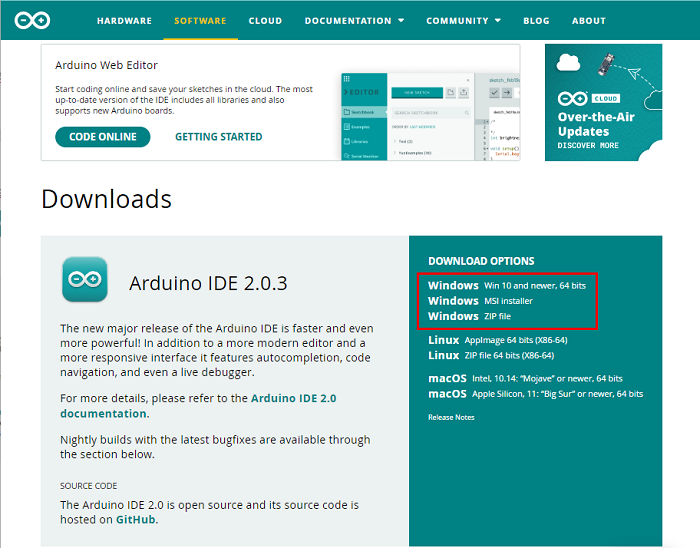Screen dimensions: 700x548
Task: Expand the Documentation dropdown menu
Action: (x=354, y=20)
